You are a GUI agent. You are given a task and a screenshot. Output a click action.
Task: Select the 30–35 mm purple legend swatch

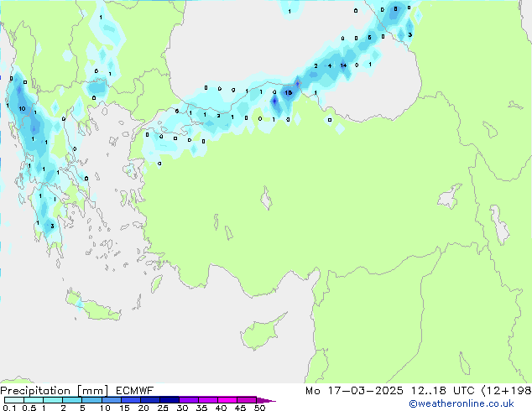click(x=189, y=400)
